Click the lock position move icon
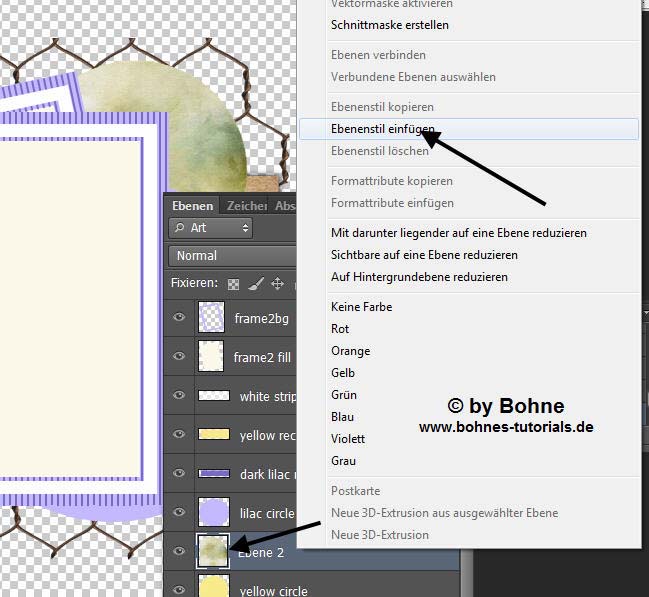The width and height of the screenshot is (649, 597). (277, 284)
